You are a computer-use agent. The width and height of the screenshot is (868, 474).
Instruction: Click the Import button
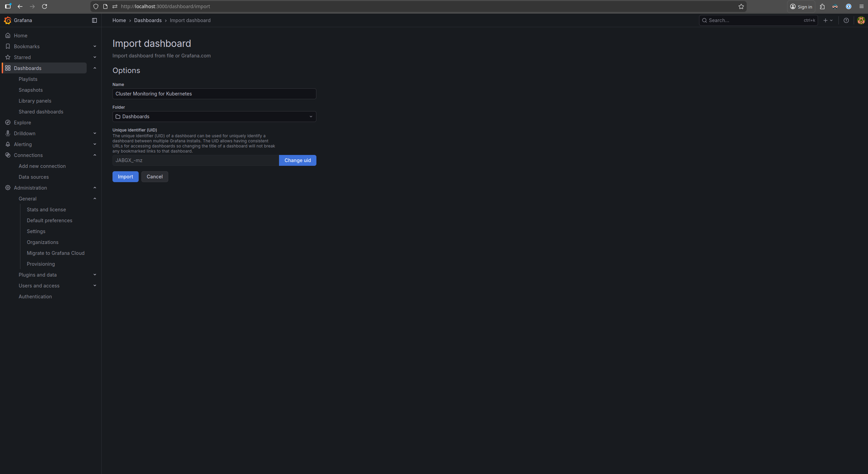(x=125, y=176)
